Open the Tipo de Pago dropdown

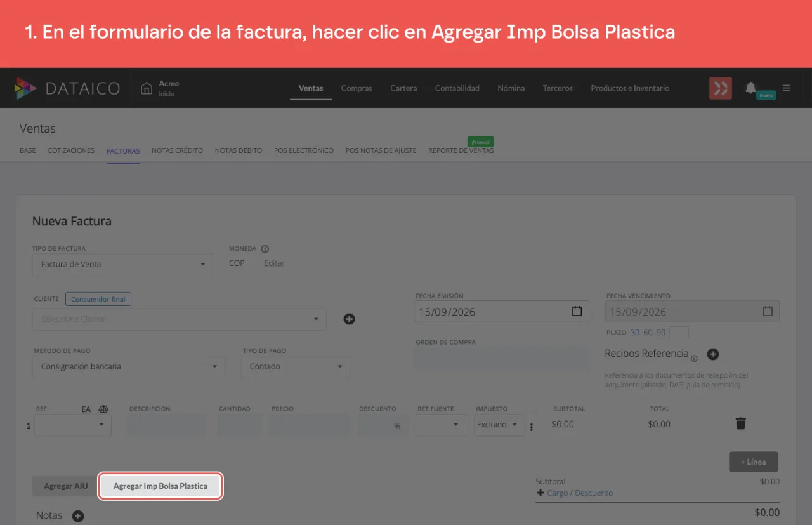(x=296, y=366)
